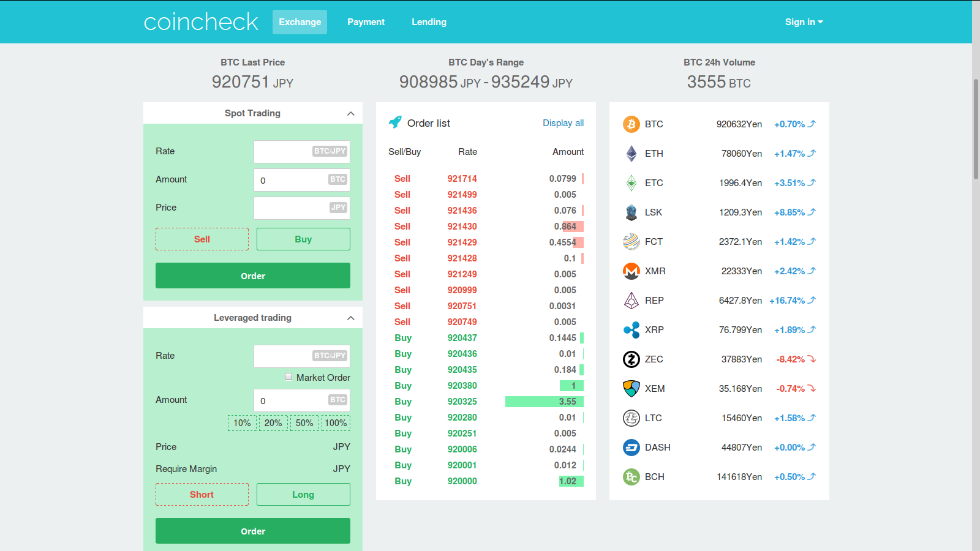Image resolution: width=980 pixels, height=551 pixels.
Task: Click the rocket icon beside Order list
Action: [395, 122]
